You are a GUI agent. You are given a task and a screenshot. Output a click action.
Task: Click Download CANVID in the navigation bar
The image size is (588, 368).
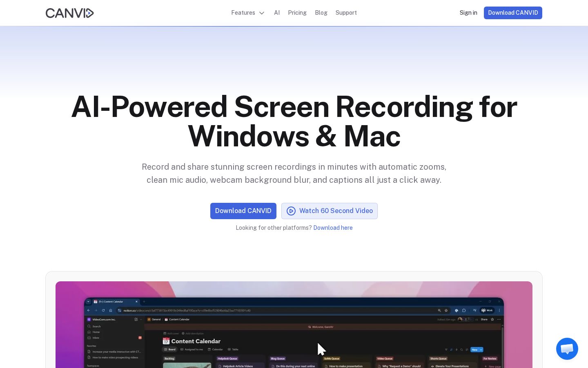(x=513, y=13)
